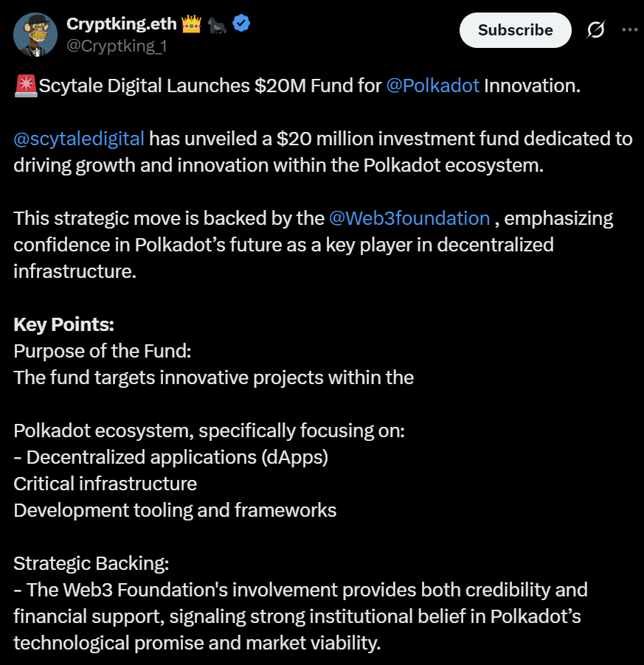Open the @Polkadot mention link
This screenshot has width=644, height=665.
[432, 86]
